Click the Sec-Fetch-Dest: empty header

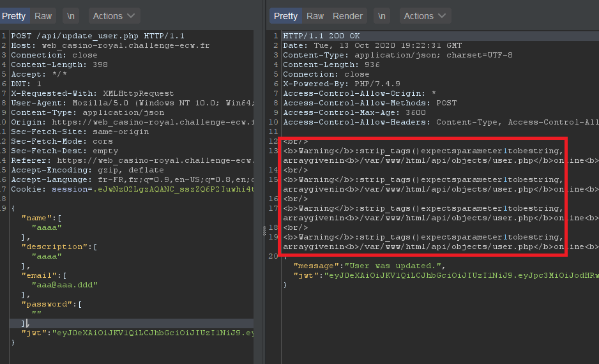(x=64, y=151)
